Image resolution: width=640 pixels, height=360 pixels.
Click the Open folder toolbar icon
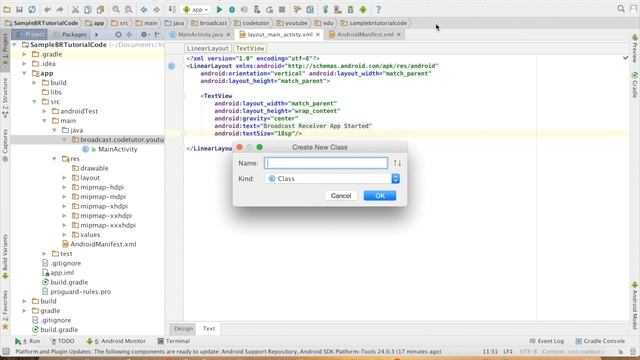pyautogui.click(x=7, y=9)
